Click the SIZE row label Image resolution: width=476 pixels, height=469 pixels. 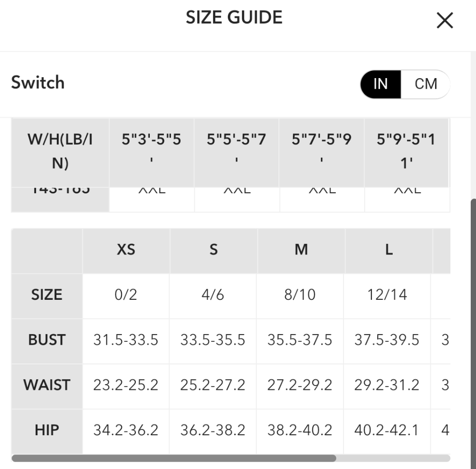click(x=47, y=295)
